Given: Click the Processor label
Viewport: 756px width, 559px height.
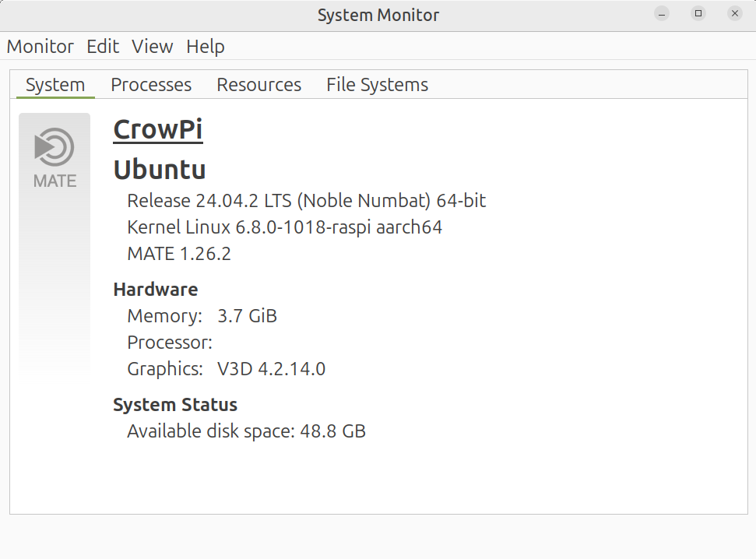Looking at the screenshot, I should pos(170,343).
